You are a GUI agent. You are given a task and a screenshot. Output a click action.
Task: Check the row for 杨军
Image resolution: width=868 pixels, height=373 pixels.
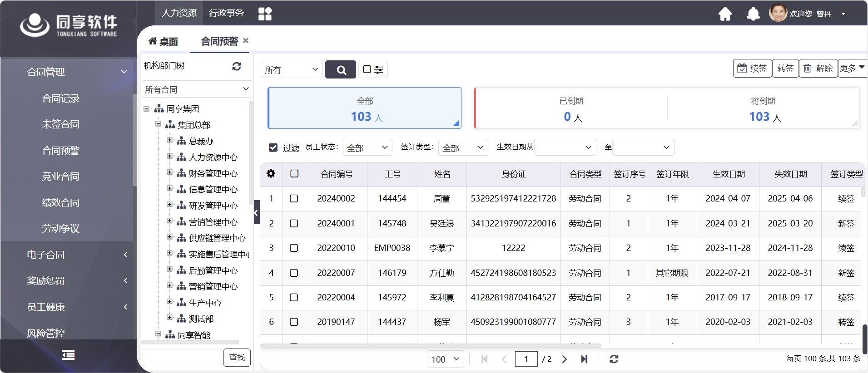click(294, 322)
